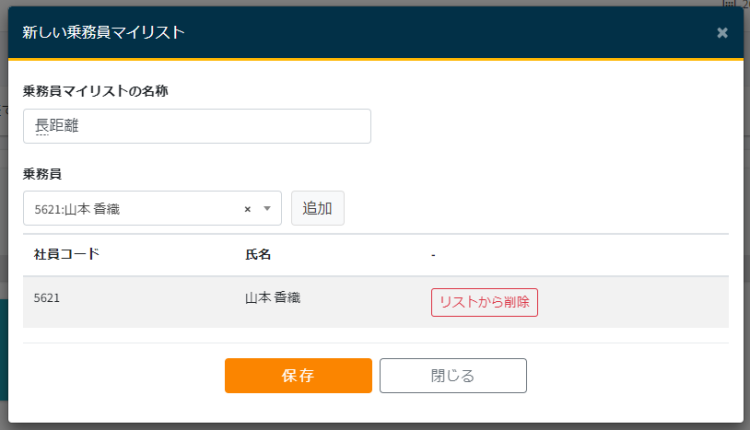Click the dark blue dialog header bar
Image resolution: width=750 pixels, height=430 pixels.
[x=450, y=33]
